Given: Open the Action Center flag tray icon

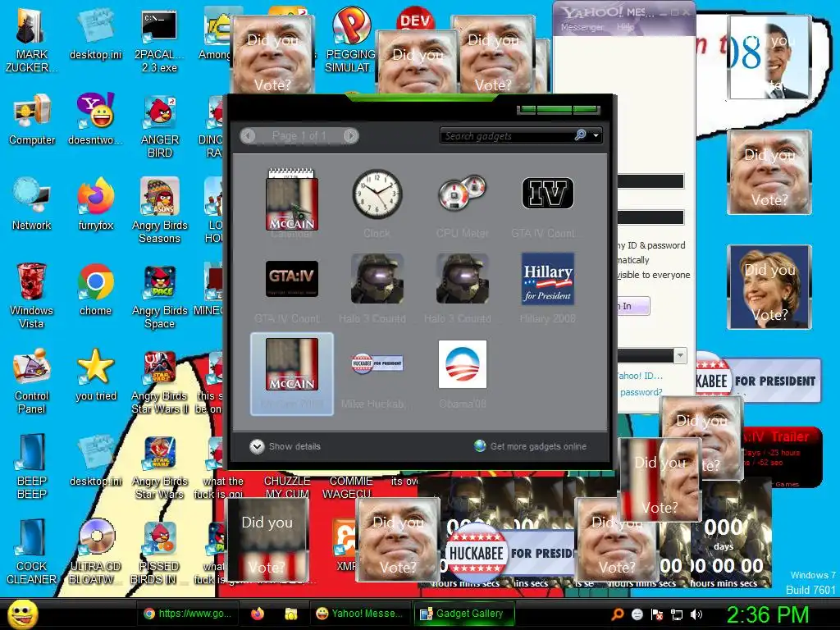Looking at the screenshot, I should click(657, 614).
